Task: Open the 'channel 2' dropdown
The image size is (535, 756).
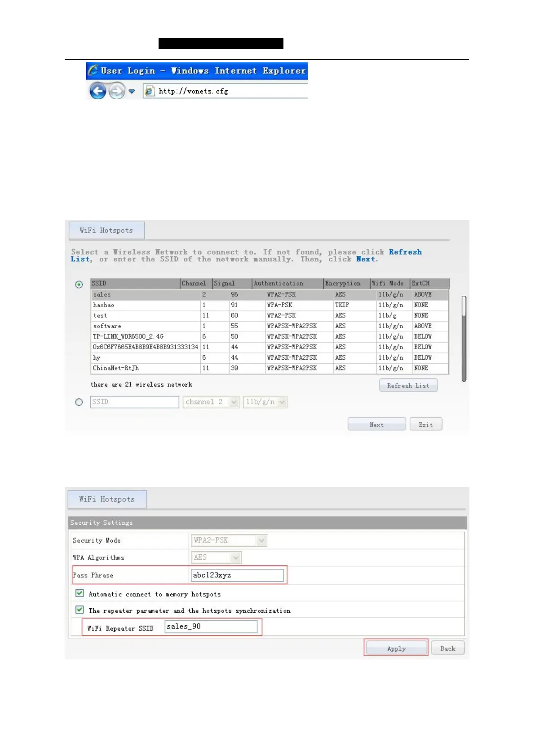Action: (211, 402)
